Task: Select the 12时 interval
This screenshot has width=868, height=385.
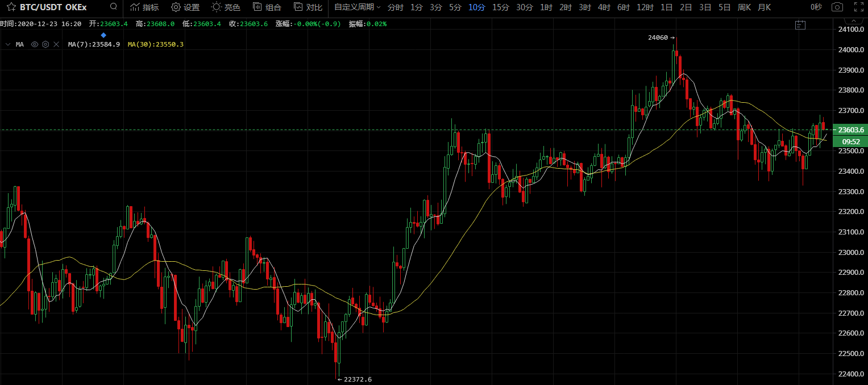Action: coord(645,7)
